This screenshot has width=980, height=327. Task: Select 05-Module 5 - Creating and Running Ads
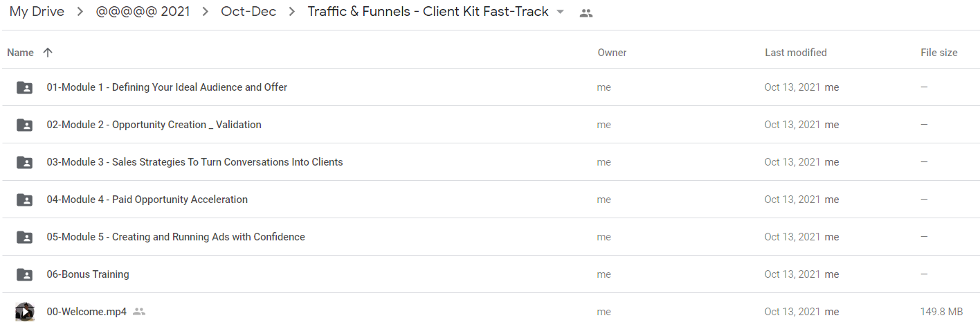(176, 237)
